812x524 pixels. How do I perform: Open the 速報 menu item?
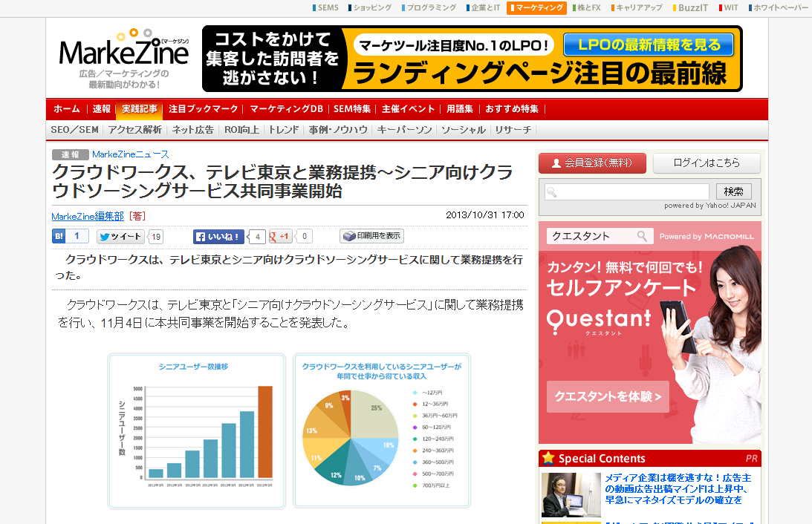(102, 109)
